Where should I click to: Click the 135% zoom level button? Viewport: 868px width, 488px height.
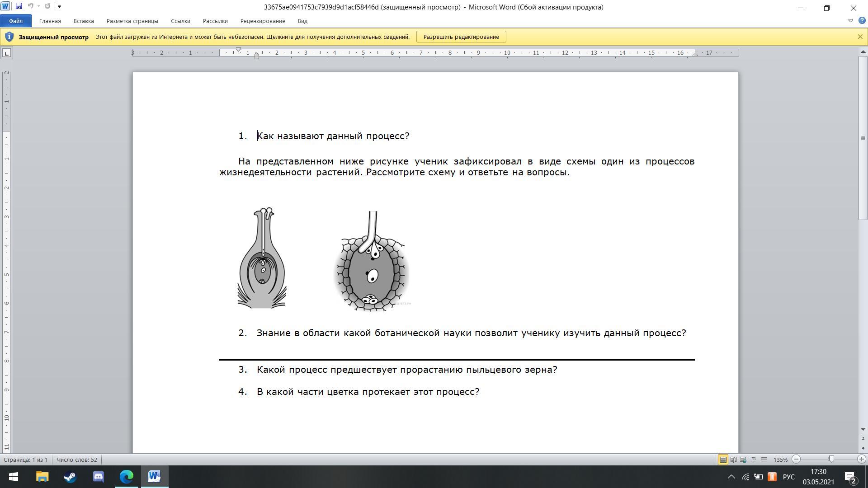780,460
